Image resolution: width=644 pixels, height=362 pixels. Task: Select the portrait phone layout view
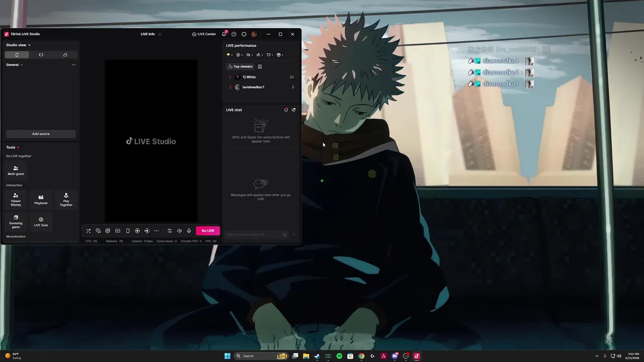pos(17,55)
